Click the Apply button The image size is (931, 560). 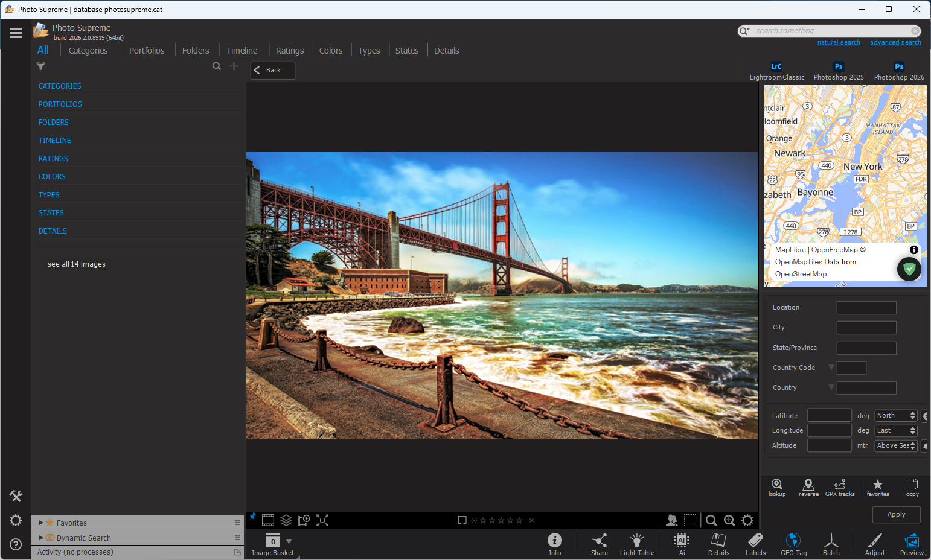896,514
